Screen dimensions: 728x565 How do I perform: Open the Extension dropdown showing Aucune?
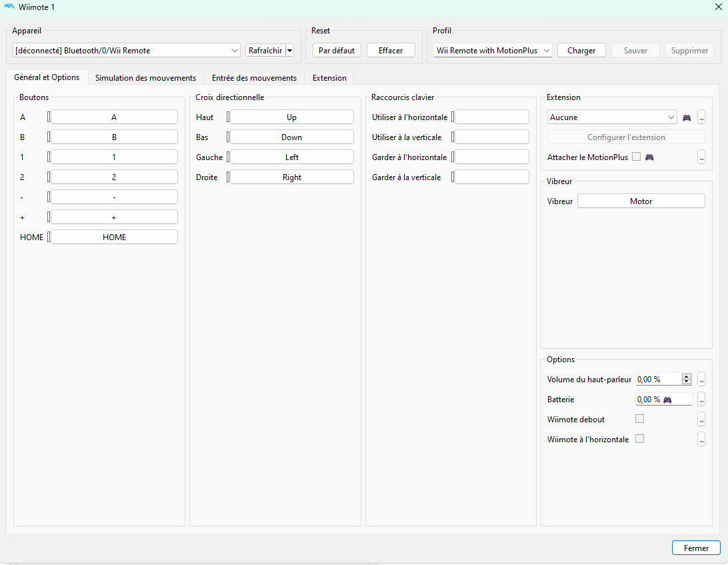tap(612, 117)
